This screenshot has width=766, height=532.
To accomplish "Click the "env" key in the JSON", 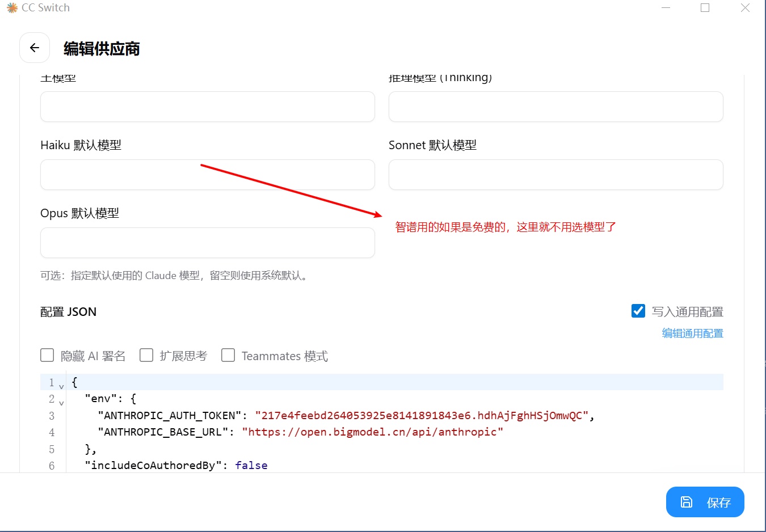I will [101, 399].
